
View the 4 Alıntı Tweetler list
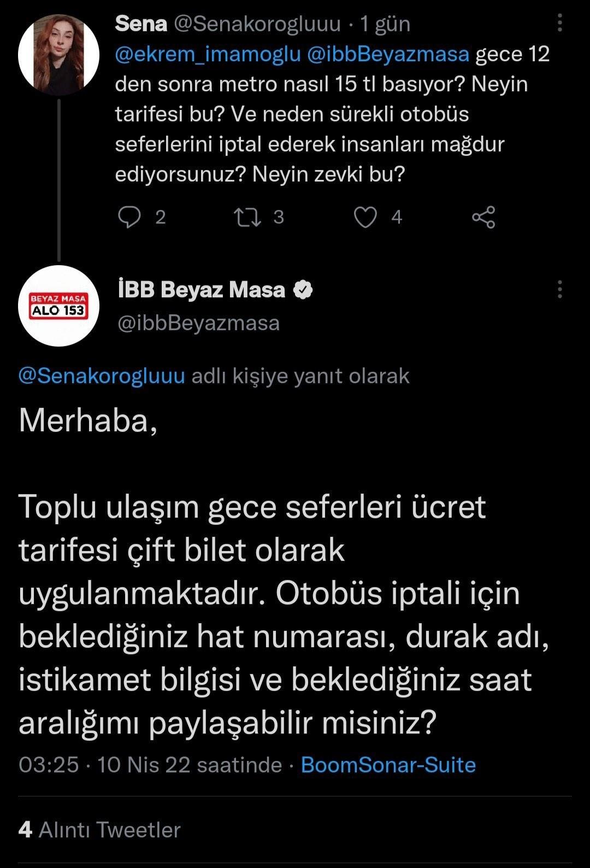99,830
